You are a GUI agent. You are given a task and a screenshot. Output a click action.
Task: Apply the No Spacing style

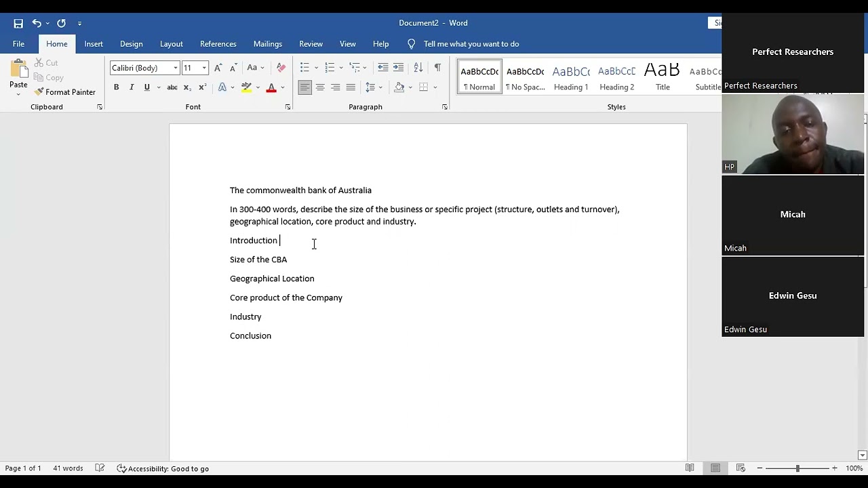(x=526, y=77)
